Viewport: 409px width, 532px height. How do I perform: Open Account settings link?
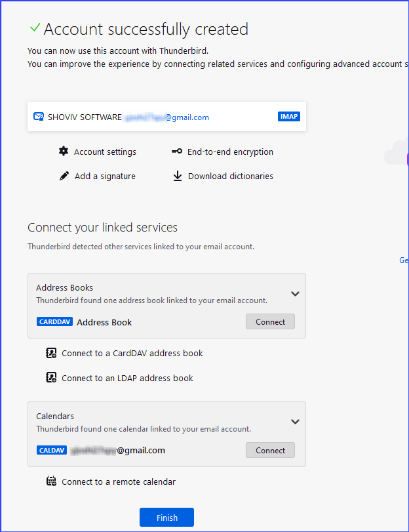tap(105, 152)
